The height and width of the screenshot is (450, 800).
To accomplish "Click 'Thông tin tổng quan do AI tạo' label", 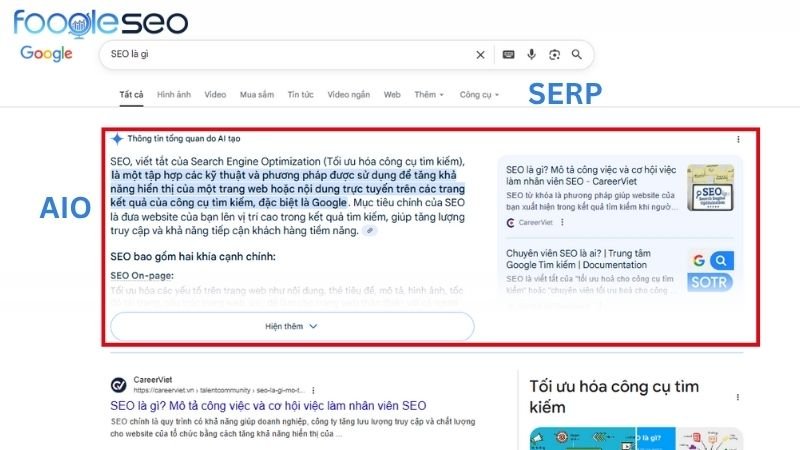I will (184, 139).
